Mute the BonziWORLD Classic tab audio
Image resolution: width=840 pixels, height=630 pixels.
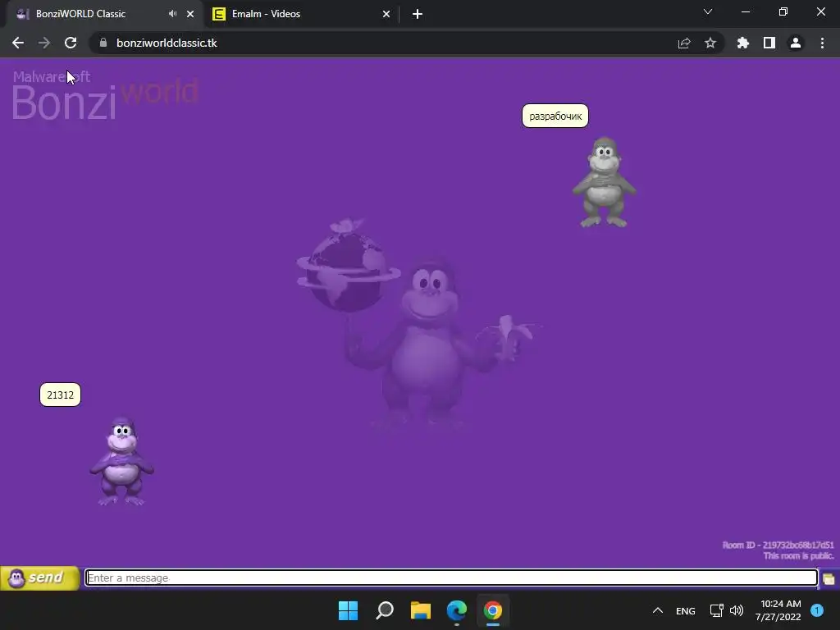pyautogui.click(x=172, y=14)
